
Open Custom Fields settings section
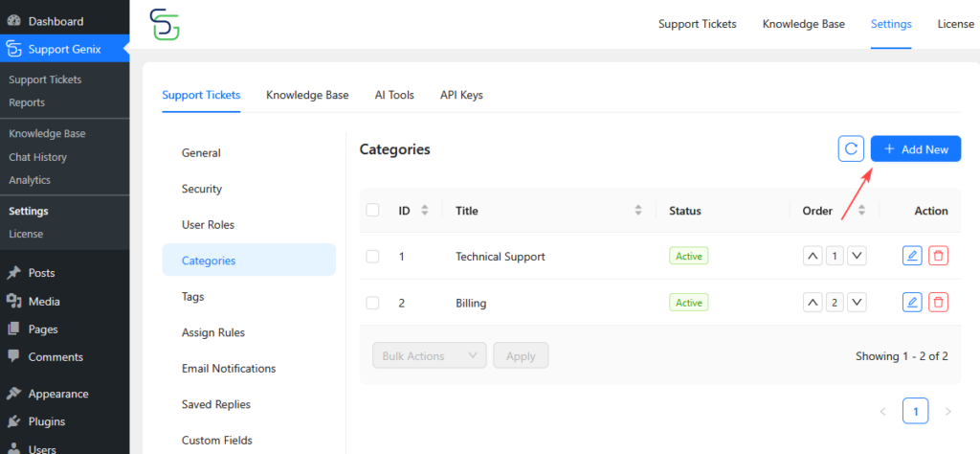[x=249, y=441]
